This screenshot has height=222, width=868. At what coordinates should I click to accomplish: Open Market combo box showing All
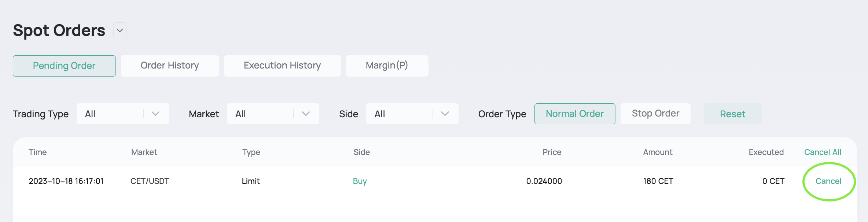[273, 114]
